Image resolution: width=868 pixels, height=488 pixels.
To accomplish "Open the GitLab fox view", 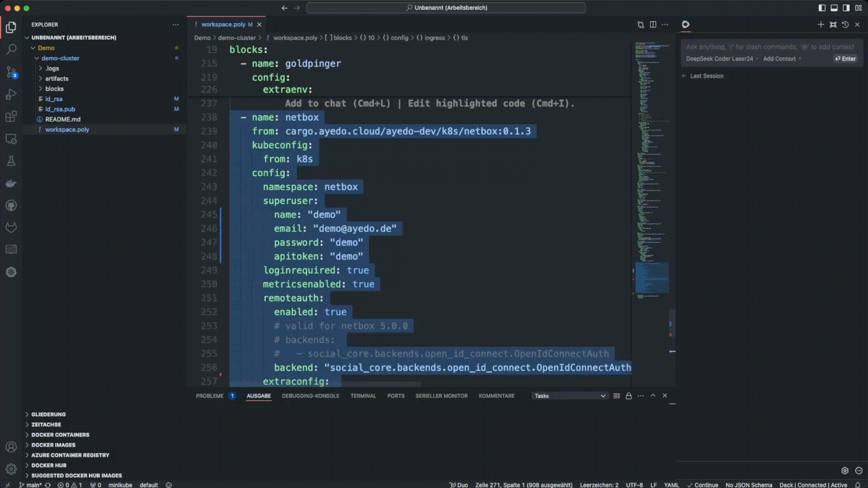I will click(11, 228).
